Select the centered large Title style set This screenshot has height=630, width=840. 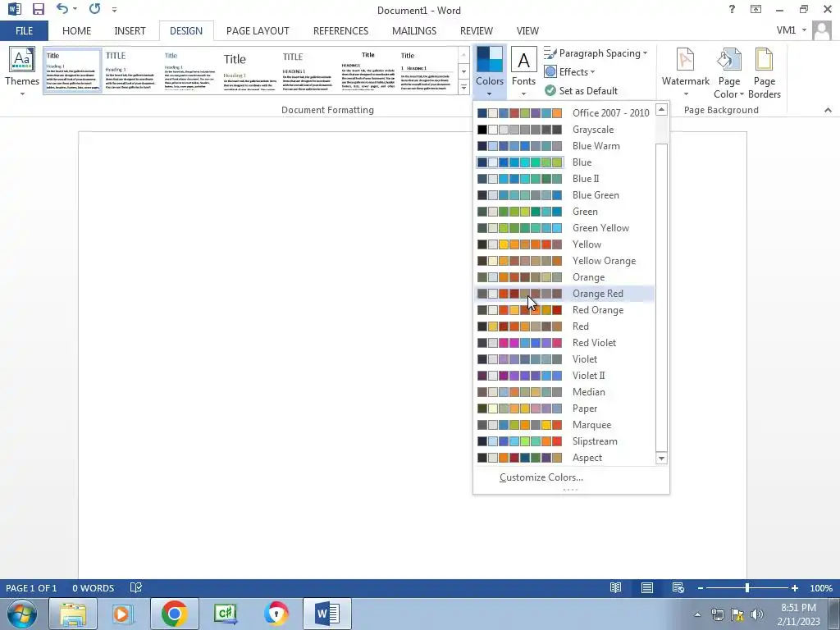point(367,71)
